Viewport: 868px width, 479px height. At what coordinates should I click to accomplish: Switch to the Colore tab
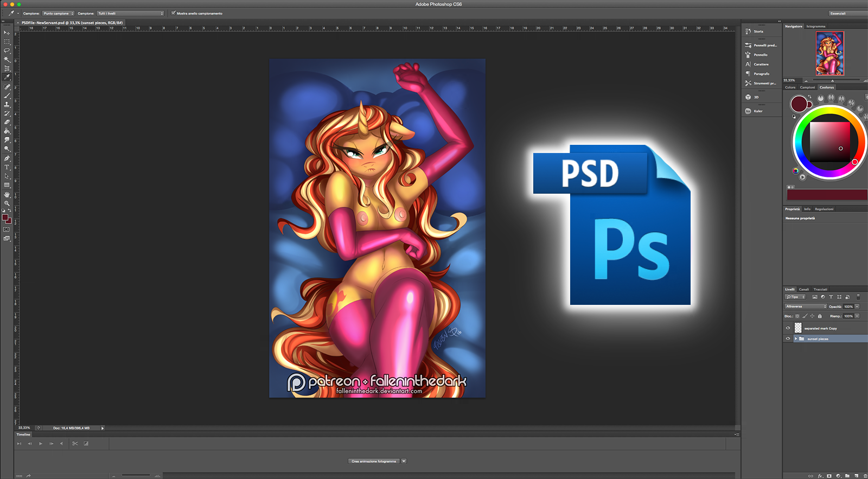point(790,87)
